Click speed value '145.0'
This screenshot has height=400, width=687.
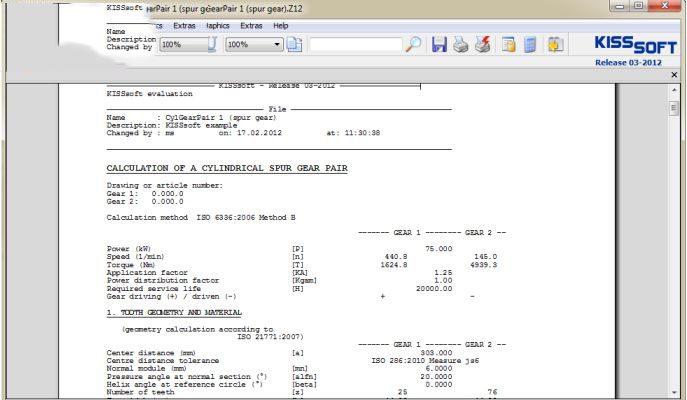pos(485,257)
